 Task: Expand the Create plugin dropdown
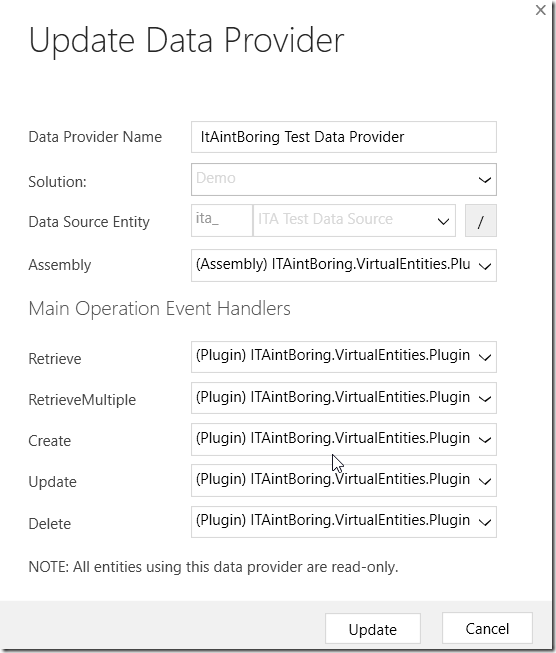(x=344, y=439)
